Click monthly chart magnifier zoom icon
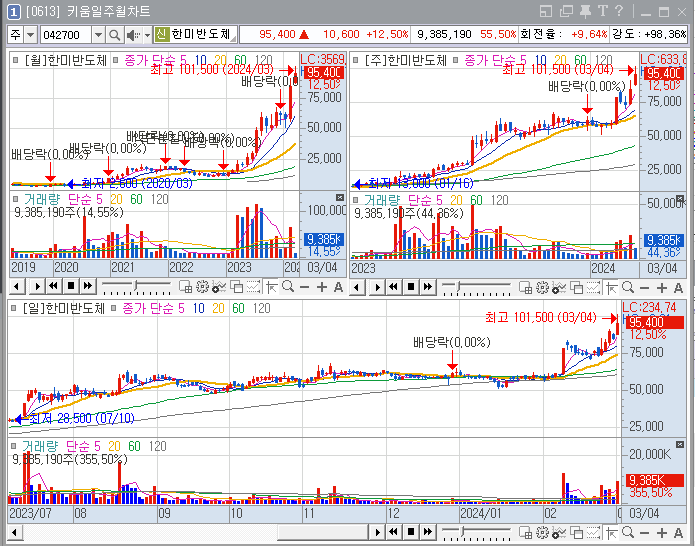The height and width of the screenshot is (546, 695). 288,287
